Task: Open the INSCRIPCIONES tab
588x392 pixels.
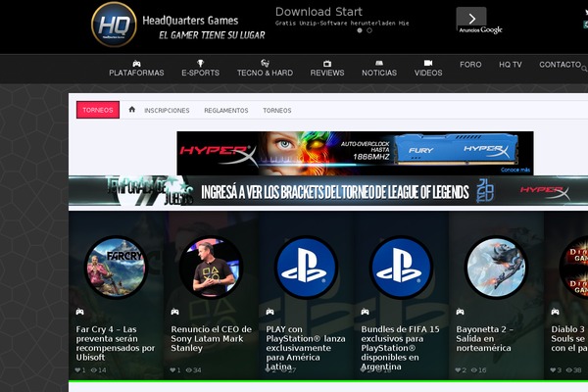Action: (167, 111)
